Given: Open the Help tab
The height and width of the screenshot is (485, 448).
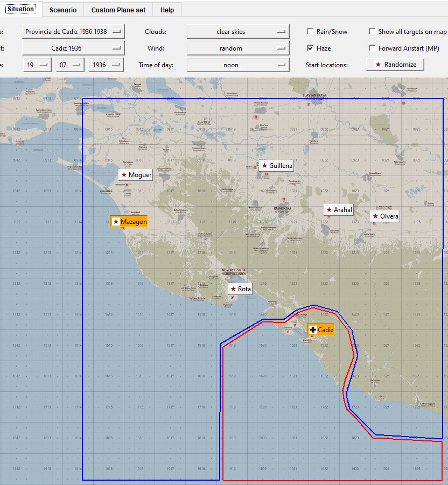Looking at the screenshot, I should (167, 10).
